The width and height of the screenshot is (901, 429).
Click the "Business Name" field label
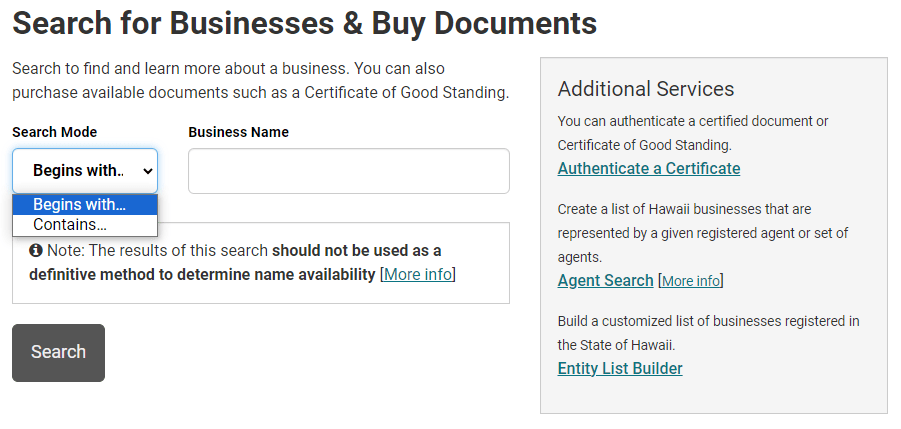[238, 132]
